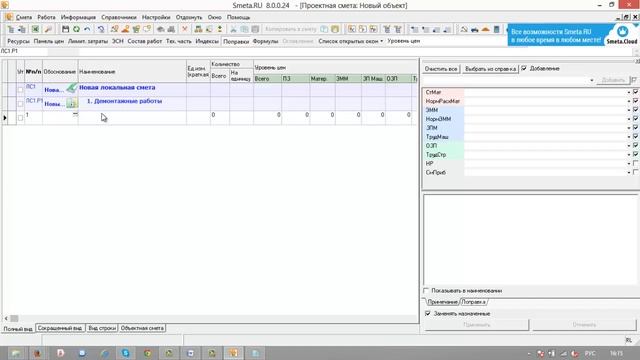Click the Chrome icon in Windows taskbar

click(147, 353)
